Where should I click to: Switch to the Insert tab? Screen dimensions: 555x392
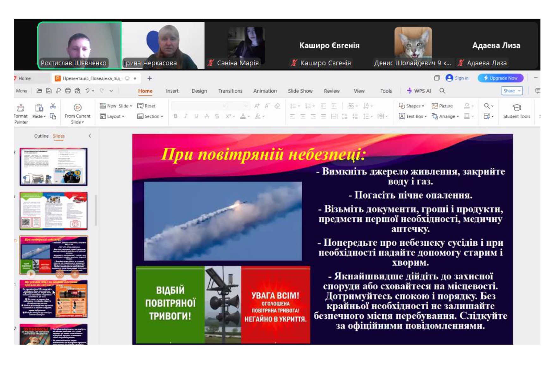coord(172,91)
